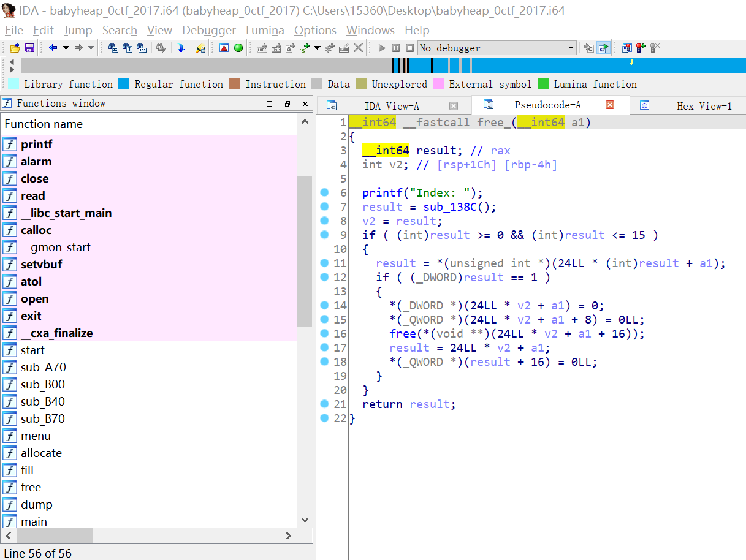
Task: Toggle breakpoint dot on line 16
Action: point(325,333)
